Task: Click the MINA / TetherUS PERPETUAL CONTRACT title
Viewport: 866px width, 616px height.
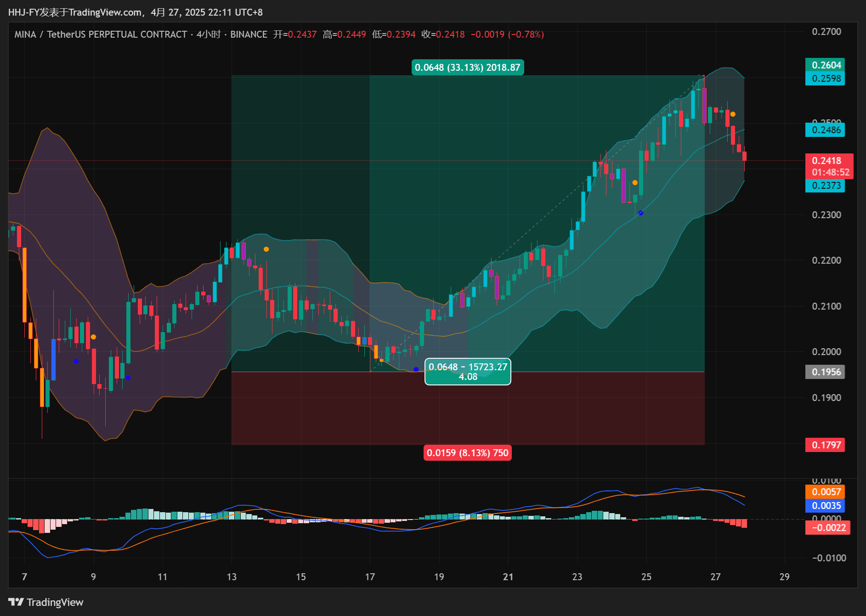Action: click(101, 34)
